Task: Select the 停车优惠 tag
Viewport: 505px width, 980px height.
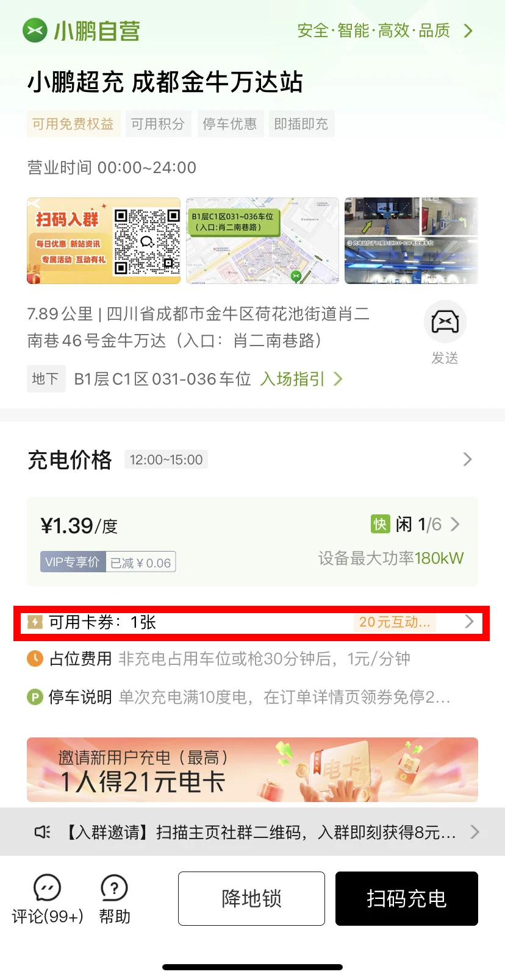Action: click(229, 124)
